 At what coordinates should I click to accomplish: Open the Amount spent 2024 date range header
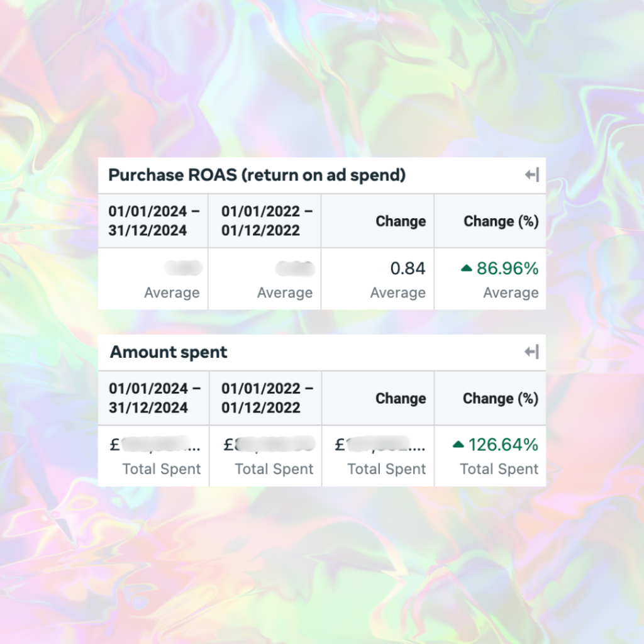[153, 398]
